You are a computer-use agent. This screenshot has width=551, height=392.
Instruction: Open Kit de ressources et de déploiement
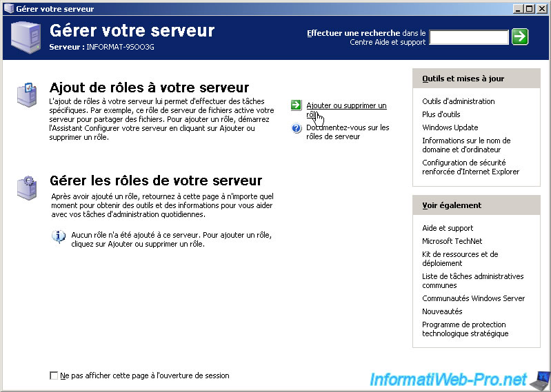pyautogui.click(x=460, y=258)
